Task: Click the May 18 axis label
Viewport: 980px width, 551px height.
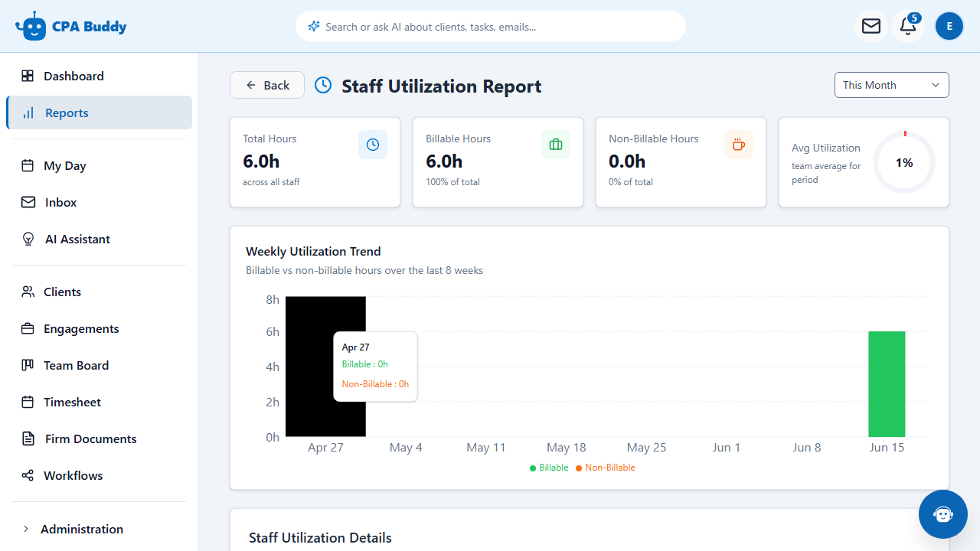Action: click(x=567, y=448)
